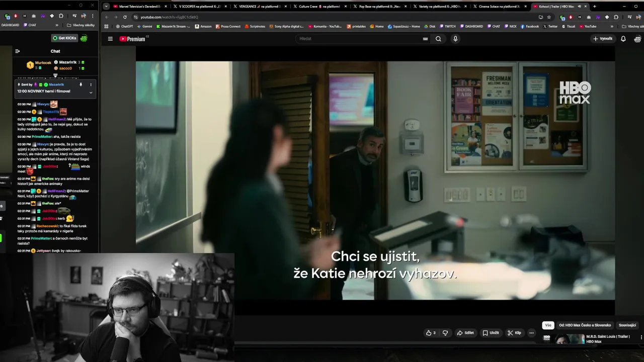Open the Gemini bookmark

click(x=144, y=26)
